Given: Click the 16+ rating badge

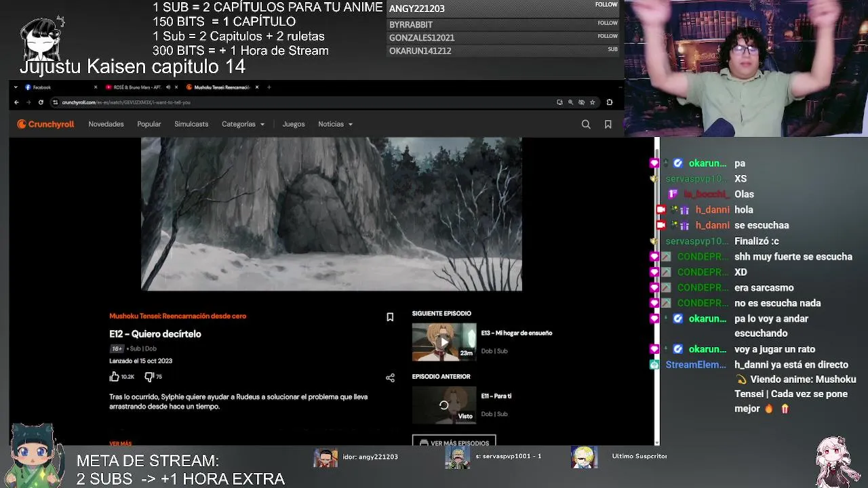Looking at the screenshot, I should [117, 348].
